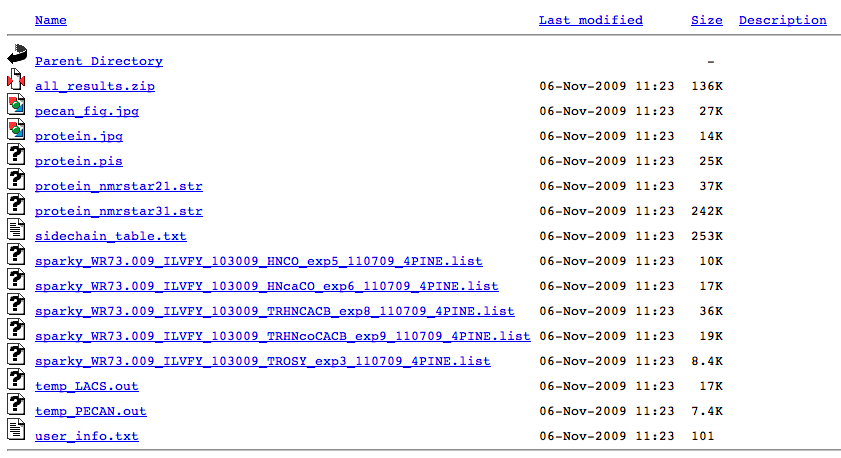Click the unknown-file icon next to temp_LACS.out
The image size is (841, 458).
click(15, 380)
